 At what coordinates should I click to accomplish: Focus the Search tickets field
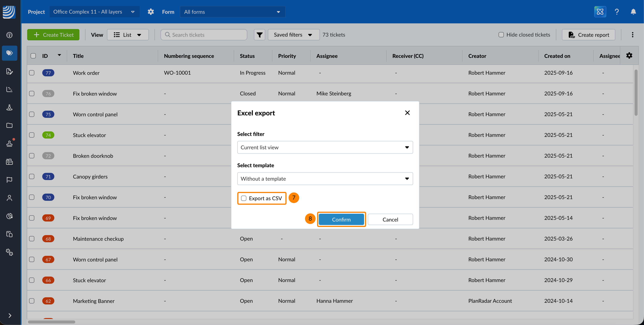coord(204,35)
